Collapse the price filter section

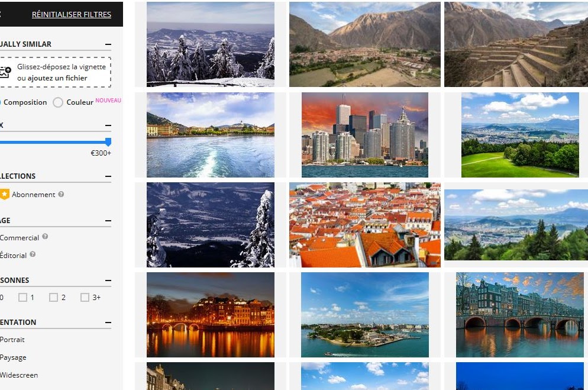click(108, 125)
